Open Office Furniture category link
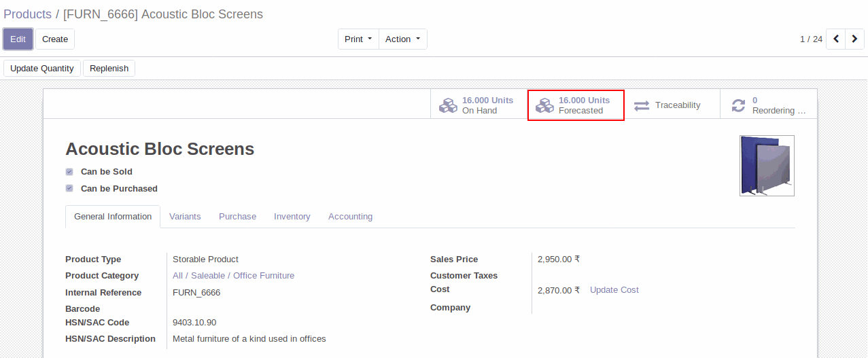868x358 pixels. (x=264, y=275)
